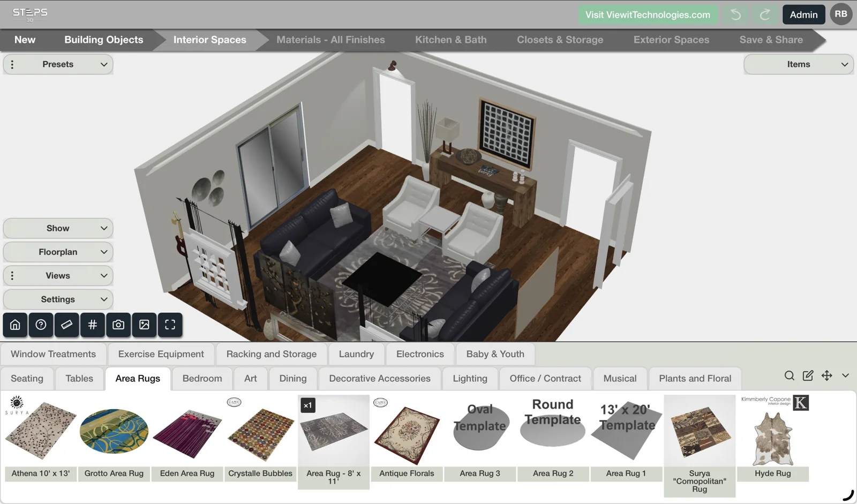Open the Window Treatments tab

coord(53,354)
